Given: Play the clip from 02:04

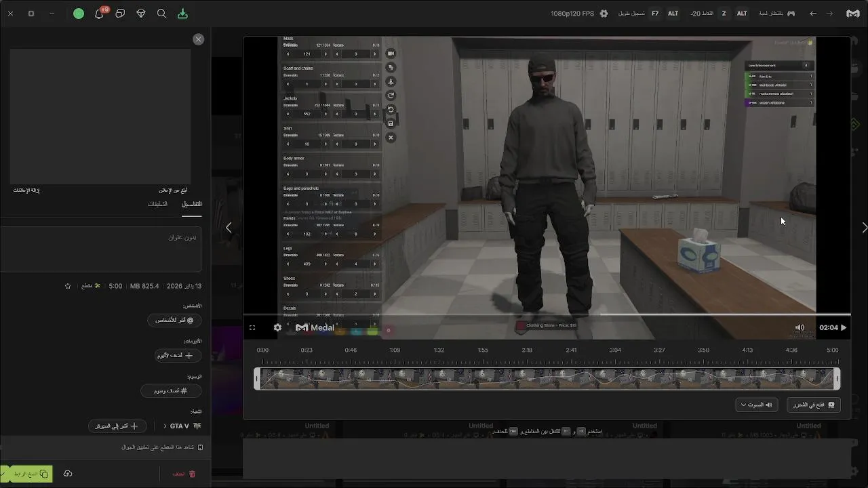Looking at the screenshot, I should [x=844, y=327].
